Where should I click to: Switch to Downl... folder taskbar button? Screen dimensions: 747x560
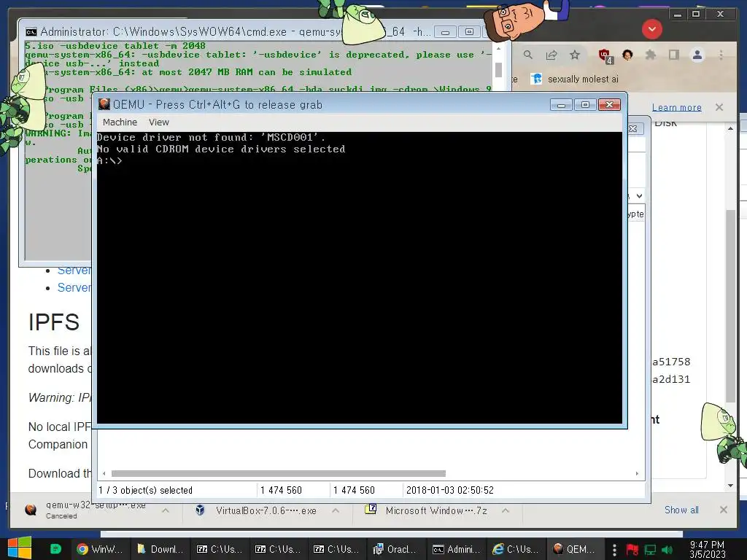tap(160, 549)
